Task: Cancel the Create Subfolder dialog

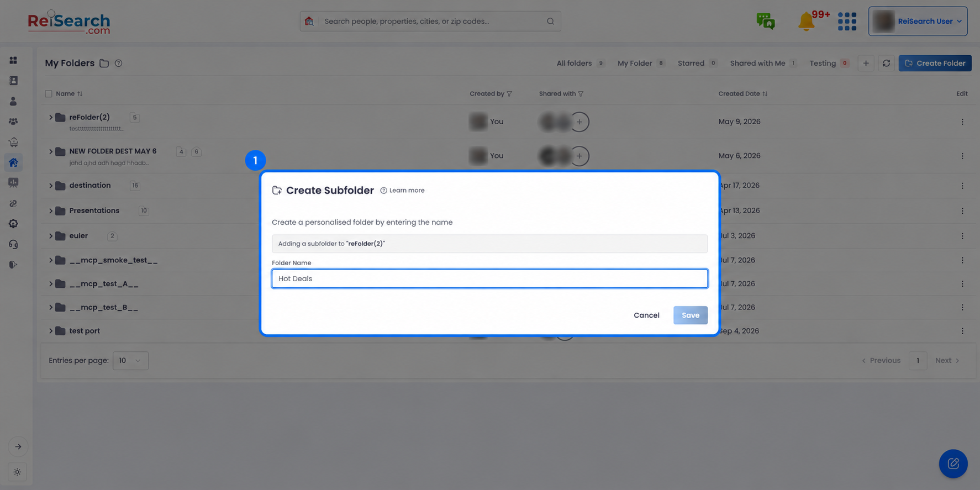Action: coord(646,315)
